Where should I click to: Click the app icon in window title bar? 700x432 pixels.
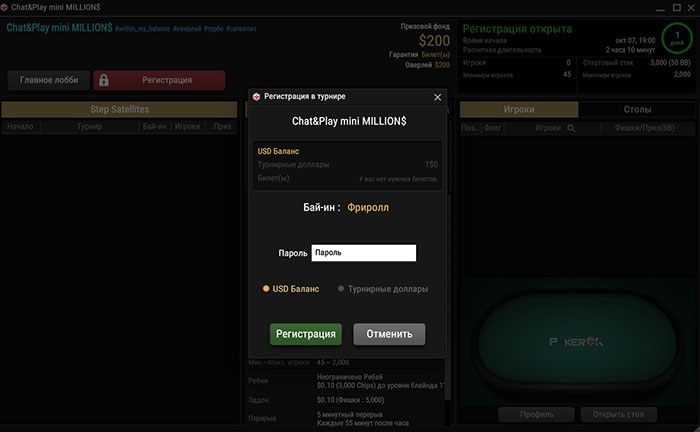4,7
